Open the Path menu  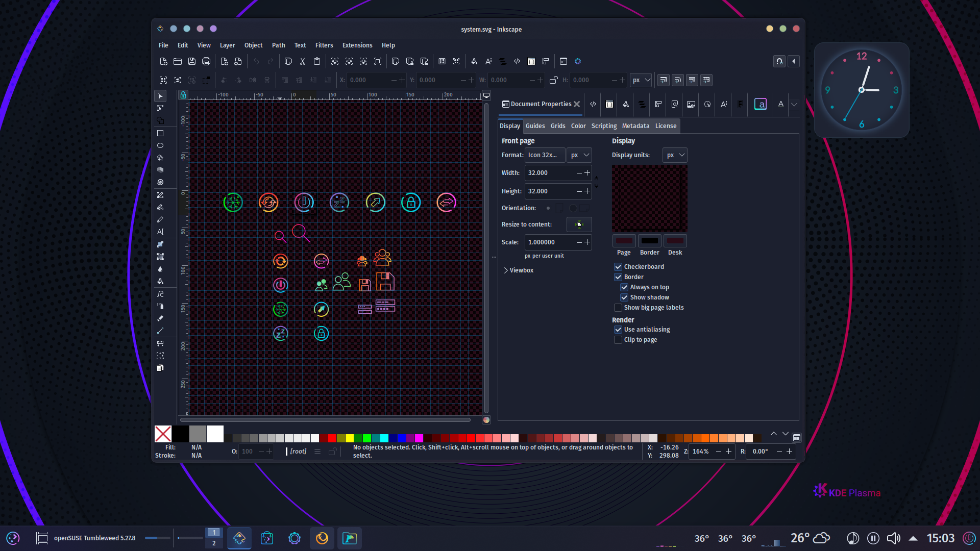pyautogui.click(x=279, y=45)
